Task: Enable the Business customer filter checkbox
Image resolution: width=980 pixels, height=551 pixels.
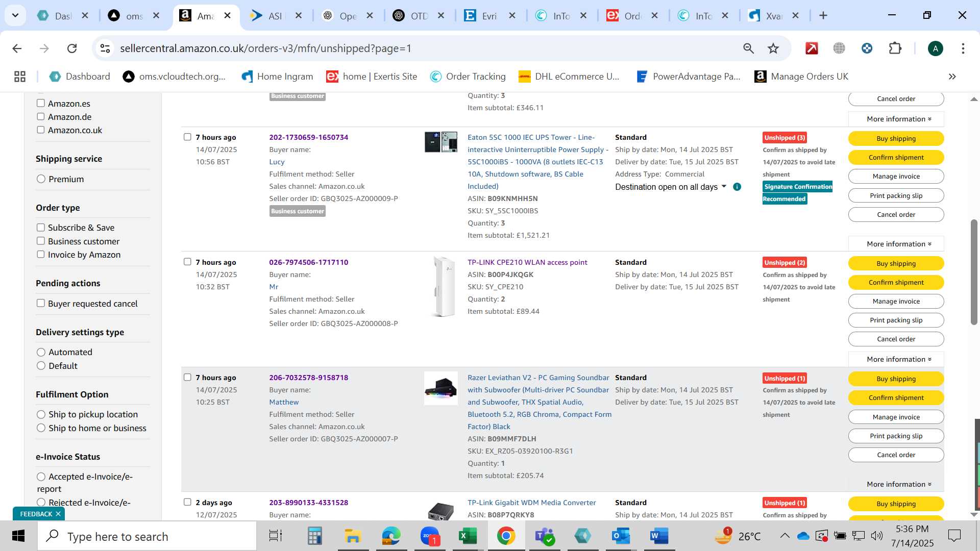Action: point(41,241)
